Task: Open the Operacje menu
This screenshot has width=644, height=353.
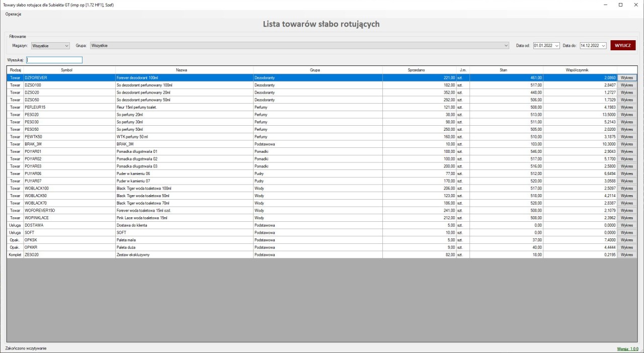Action: (x=13, y=14)
